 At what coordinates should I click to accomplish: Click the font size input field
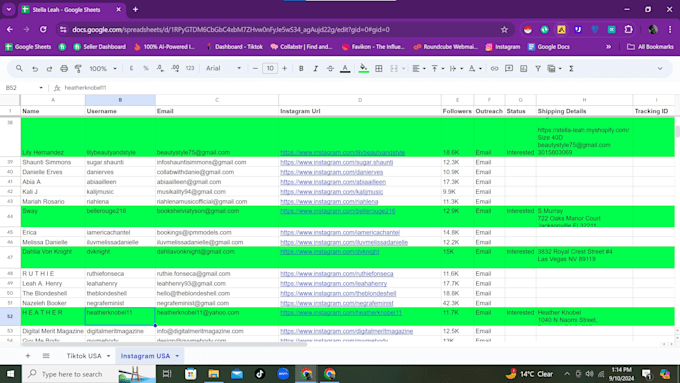coord(270,69)
